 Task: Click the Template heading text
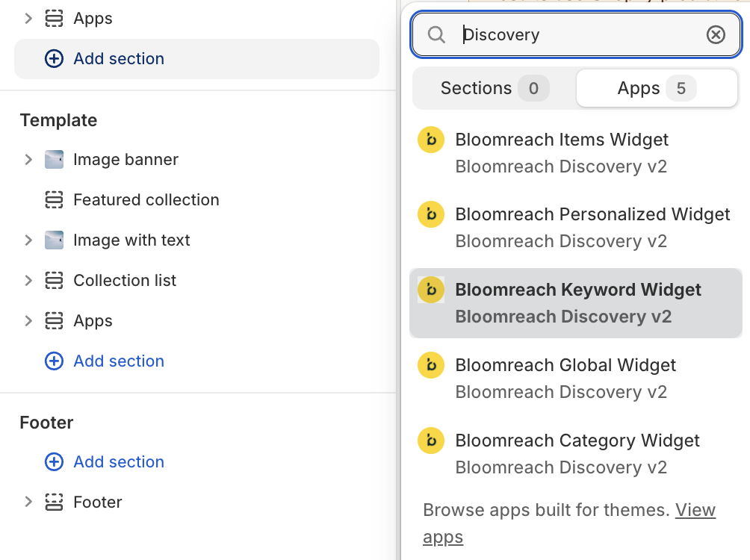click(x=58, y=120)
